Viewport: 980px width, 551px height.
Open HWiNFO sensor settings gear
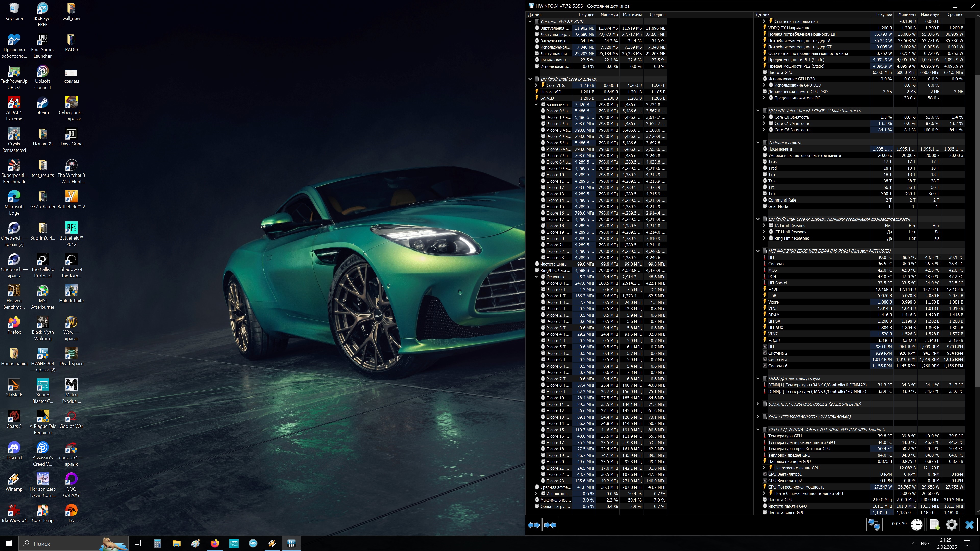[951, 525]
